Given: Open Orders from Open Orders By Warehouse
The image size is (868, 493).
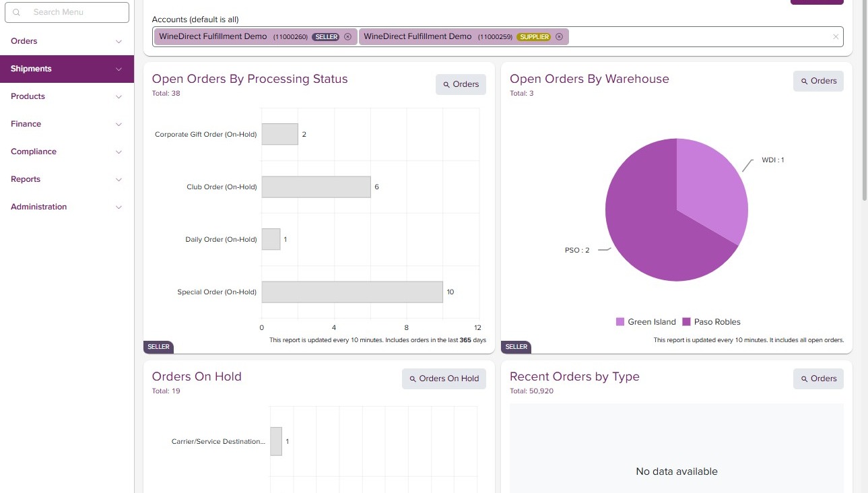Looking at the screenshot, I should pyautogui.click(x=818, y=81).
